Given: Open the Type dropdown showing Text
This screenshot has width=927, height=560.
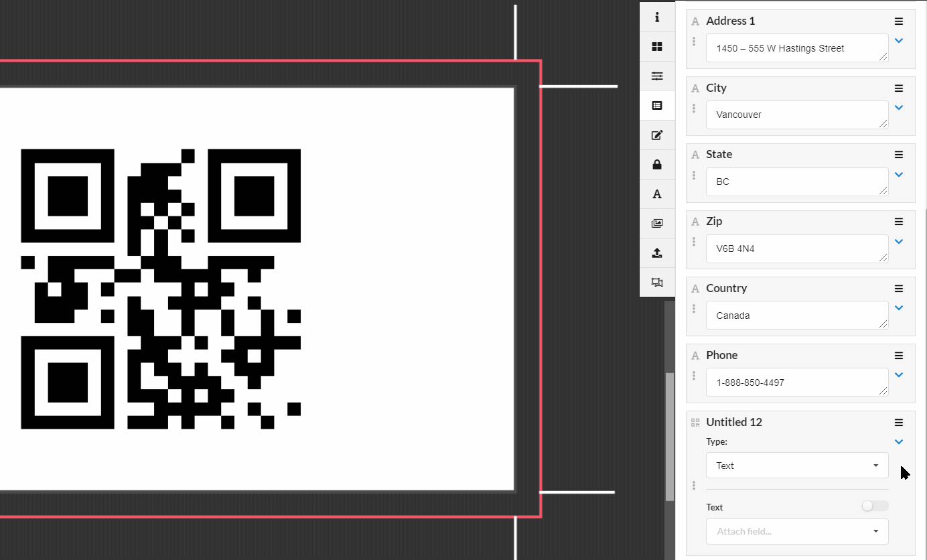Looking at the screenshot, I should [797, 466].
